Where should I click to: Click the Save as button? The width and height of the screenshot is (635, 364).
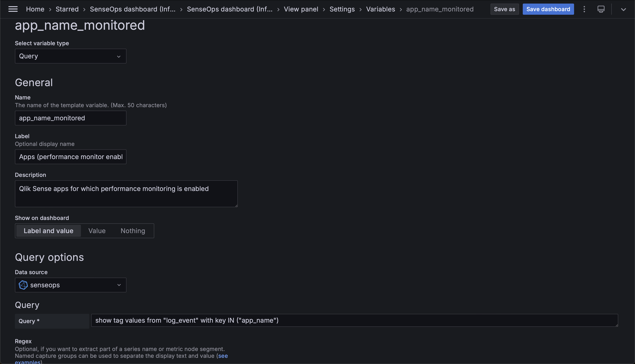(504, 9)
